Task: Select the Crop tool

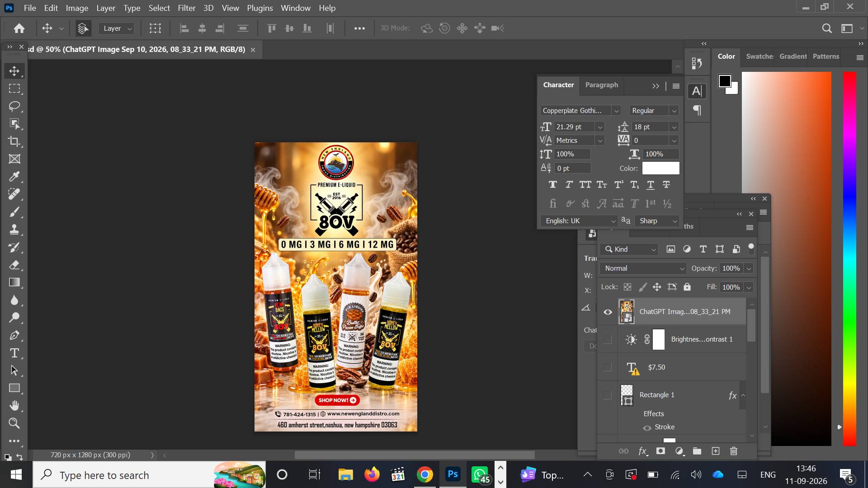Action: pyautogui.click(x=14, y=141)
